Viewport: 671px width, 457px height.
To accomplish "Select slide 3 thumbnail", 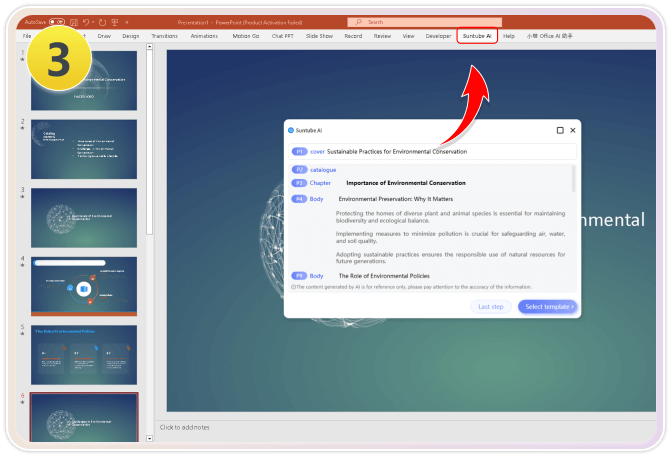I will [x=84, y=218].
